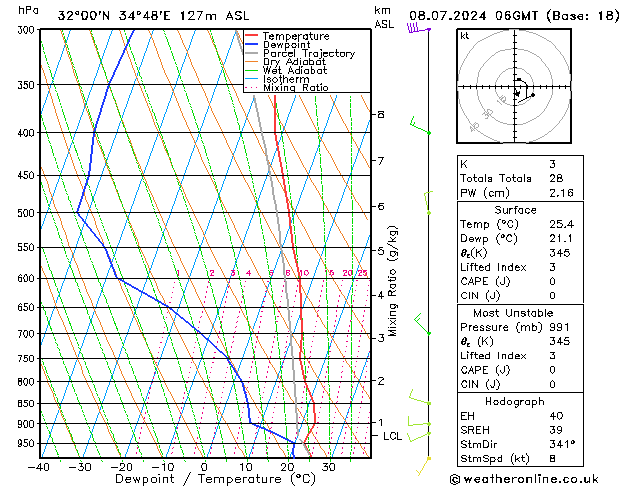Viewport: 629px width, 486px height.
Task: Click the date header 08.07.2024 06GMT
Action: (x=474, y=16)
